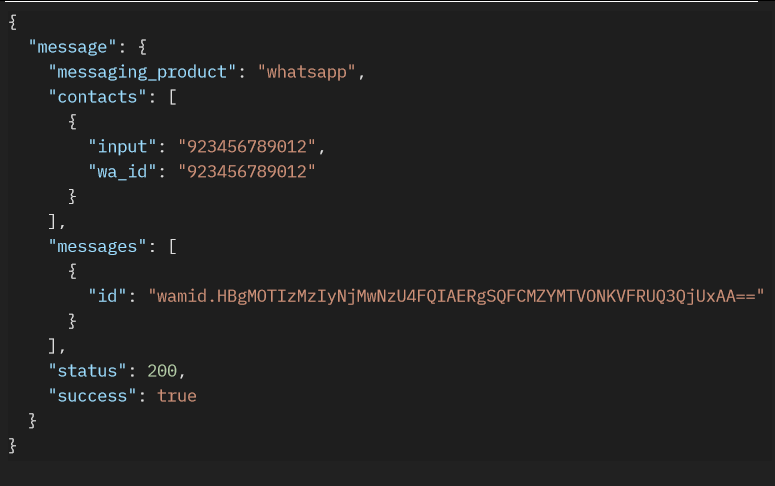Select the true boolean value
The width and height of the screenshot is (775, 486).
click(176, 396)
